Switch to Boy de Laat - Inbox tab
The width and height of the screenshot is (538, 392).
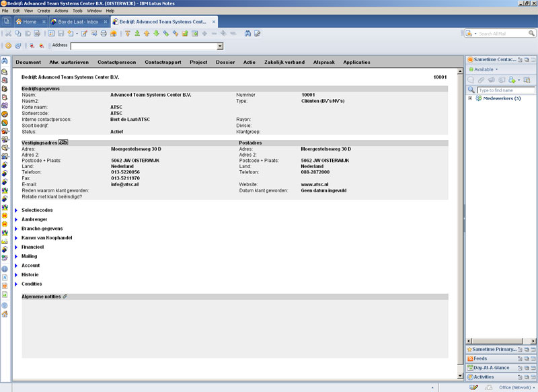[79, 22]
